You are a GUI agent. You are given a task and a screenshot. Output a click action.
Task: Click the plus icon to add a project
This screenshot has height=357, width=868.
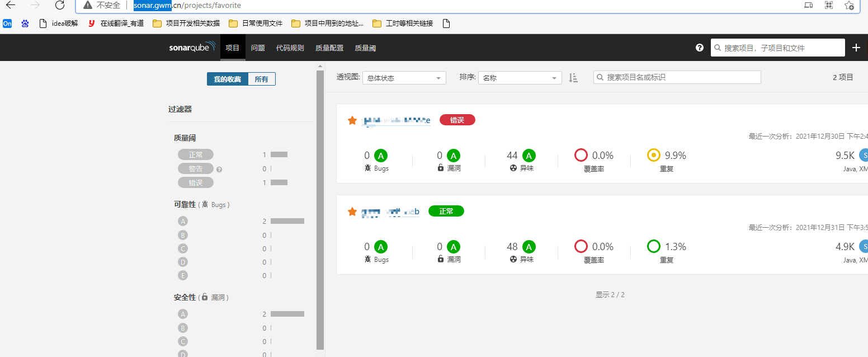[x=856, y=48]
